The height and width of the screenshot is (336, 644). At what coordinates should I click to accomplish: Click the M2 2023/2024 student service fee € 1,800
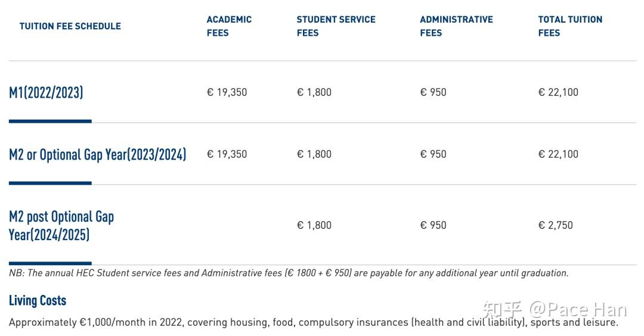click(314, 154)
